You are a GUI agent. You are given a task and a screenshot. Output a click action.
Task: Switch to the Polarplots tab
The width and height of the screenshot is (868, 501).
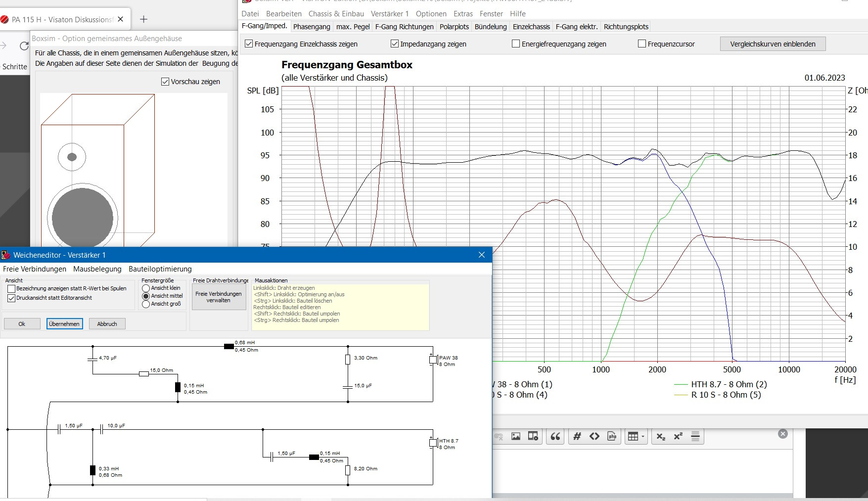pyautogui.click(x=454, y=27)
